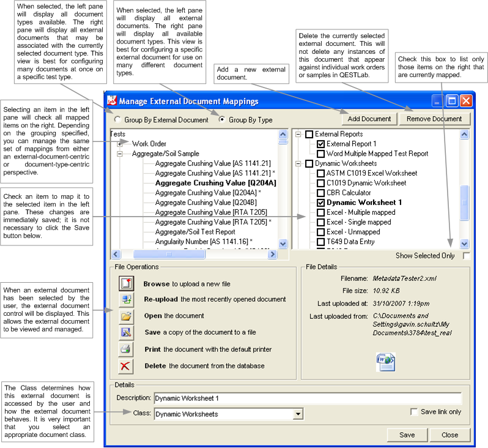Open the Word document preview icon
This screenshot has height=448, width=488.
tap(385, 362)
